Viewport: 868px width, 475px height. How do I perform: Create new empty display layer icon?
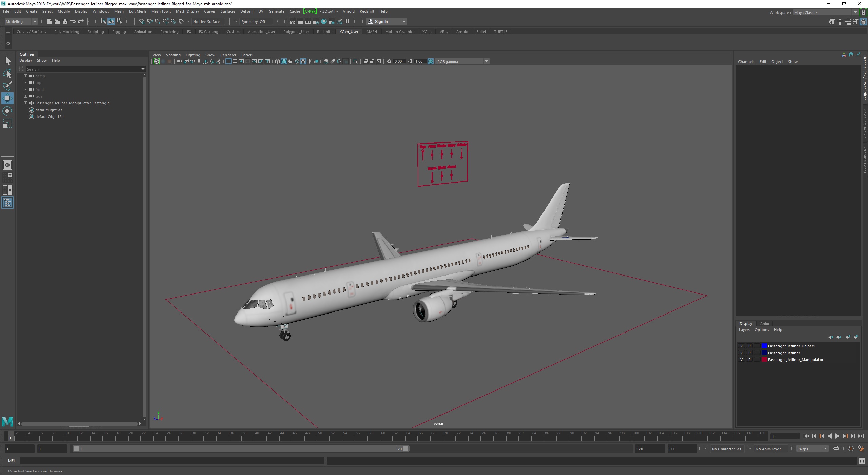(848, 337)
